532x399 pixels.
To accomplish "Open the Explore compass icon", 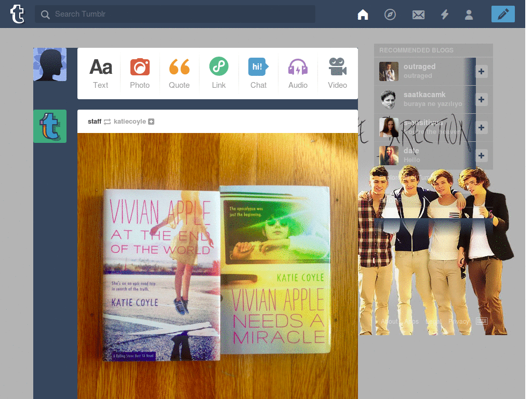I will pyautogui.click(x=390, y=15).
